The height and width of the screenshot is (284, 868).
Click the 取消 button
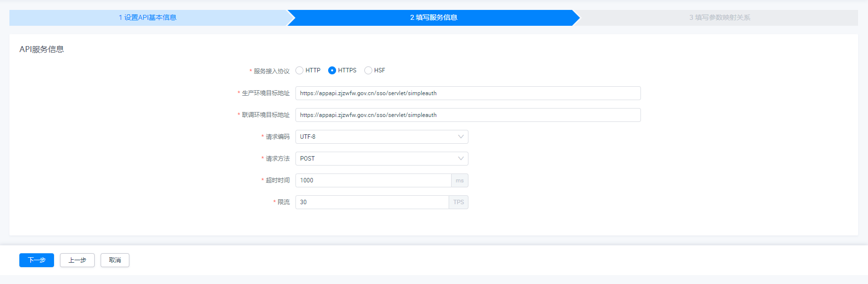pos(115,260)
